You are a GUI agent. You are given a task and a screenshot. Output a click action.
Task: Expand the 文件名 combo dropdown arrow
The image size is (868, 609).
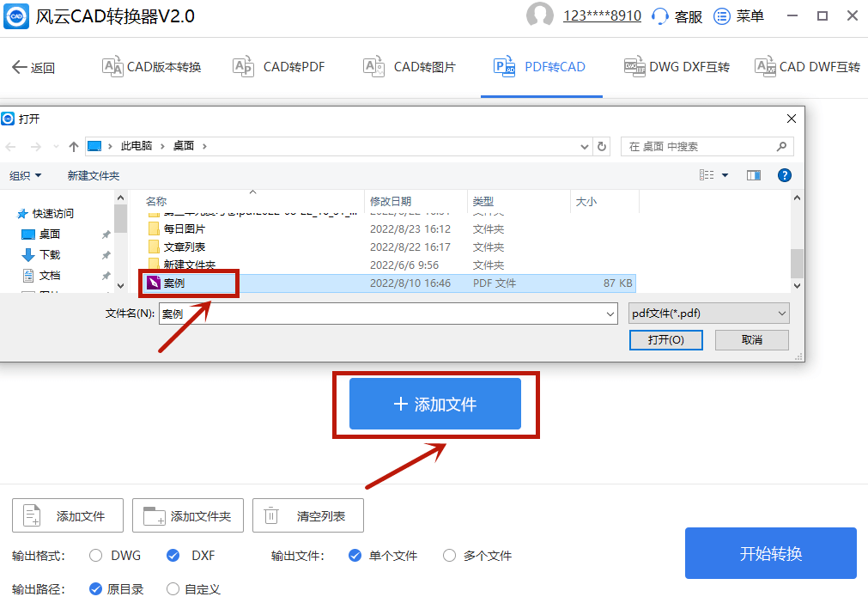coord(610,314)
